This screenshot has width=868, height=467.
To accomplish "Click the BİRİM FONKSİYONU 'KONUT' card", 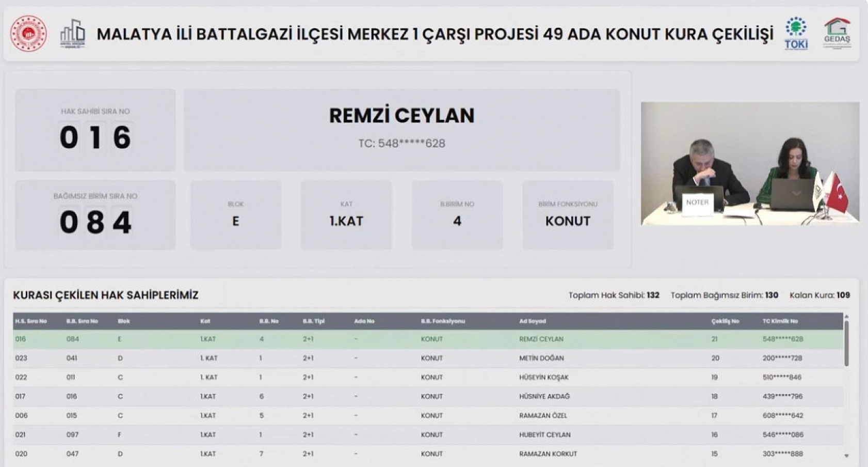I will [x=568, y=214].
